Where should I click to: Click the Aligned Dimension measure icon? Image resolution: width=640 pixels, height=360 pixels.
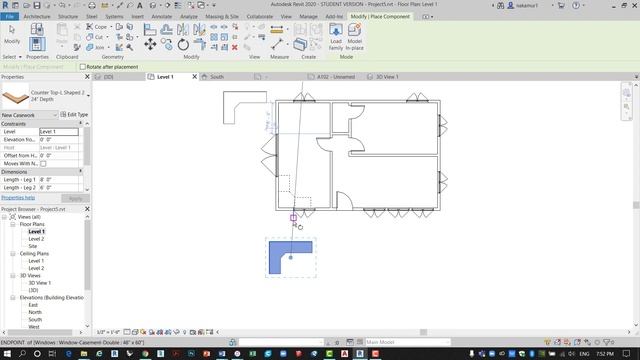[x=276, y=29]
